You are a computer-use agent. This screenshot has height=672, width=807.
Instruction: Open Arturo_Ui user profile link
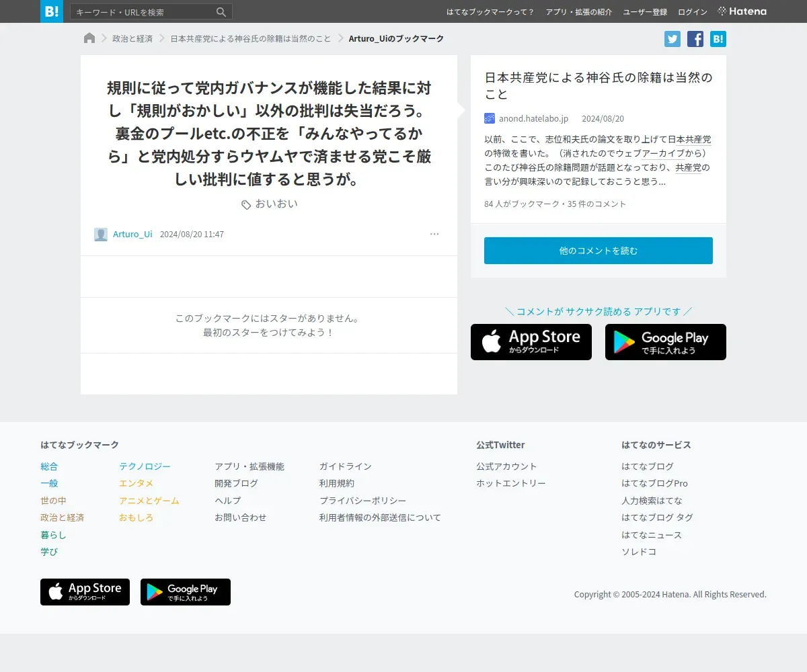[132, 235]
